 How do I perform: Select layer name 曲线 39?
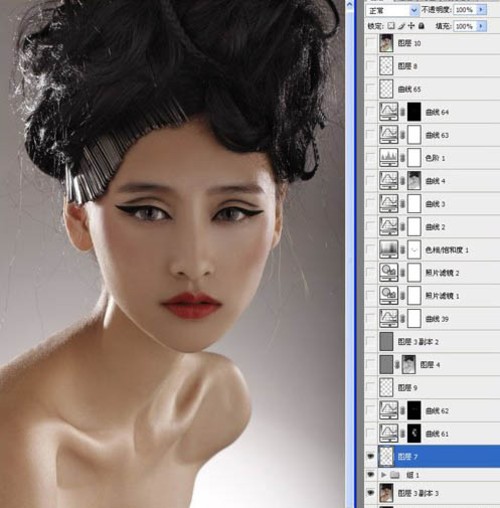tap(437, 319)
